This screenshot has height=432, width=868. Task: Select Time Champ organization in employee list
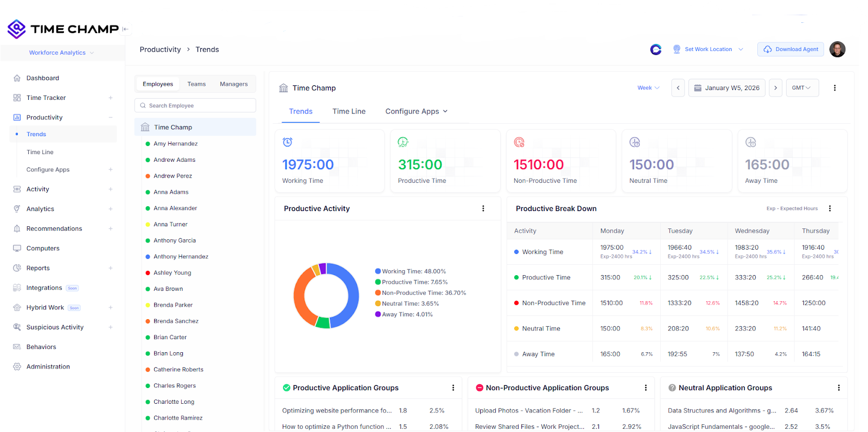click(195, 128)
